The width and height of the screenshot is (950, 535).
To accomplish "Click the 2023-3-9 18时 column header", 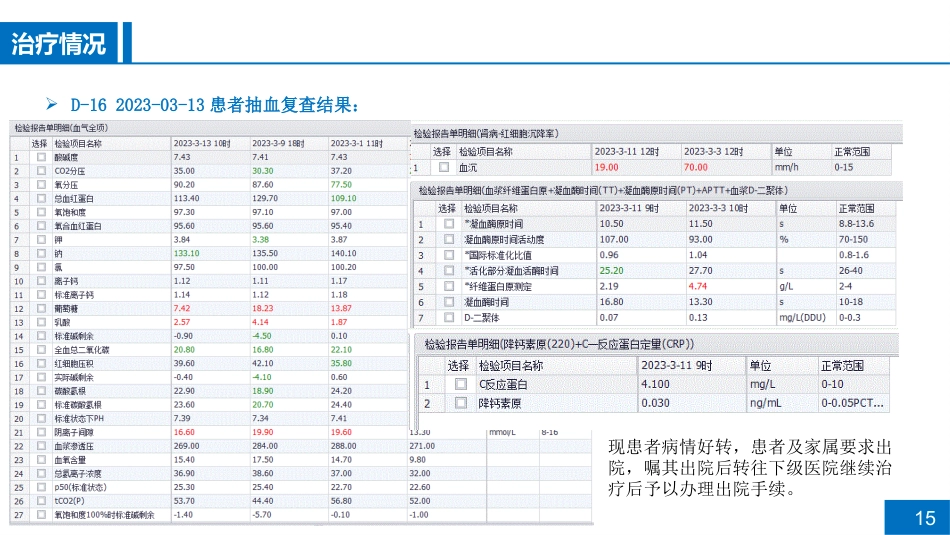I will (278, 144).
